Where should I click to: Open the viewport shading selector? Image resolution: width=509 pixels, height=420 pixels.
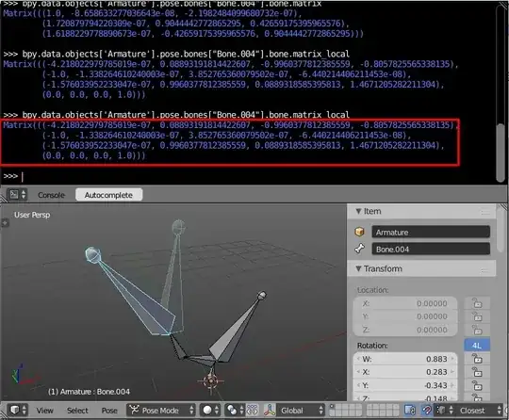point(210,411)
